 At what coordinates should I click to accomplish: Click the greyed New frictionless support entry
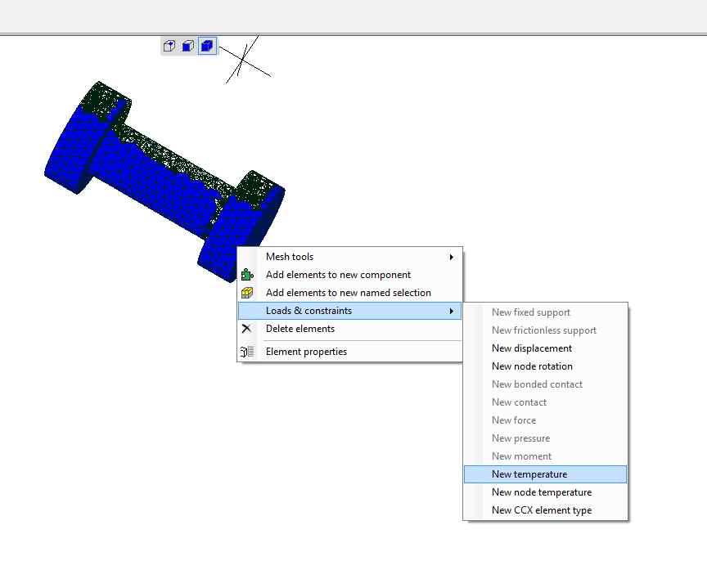click(546, 330)
